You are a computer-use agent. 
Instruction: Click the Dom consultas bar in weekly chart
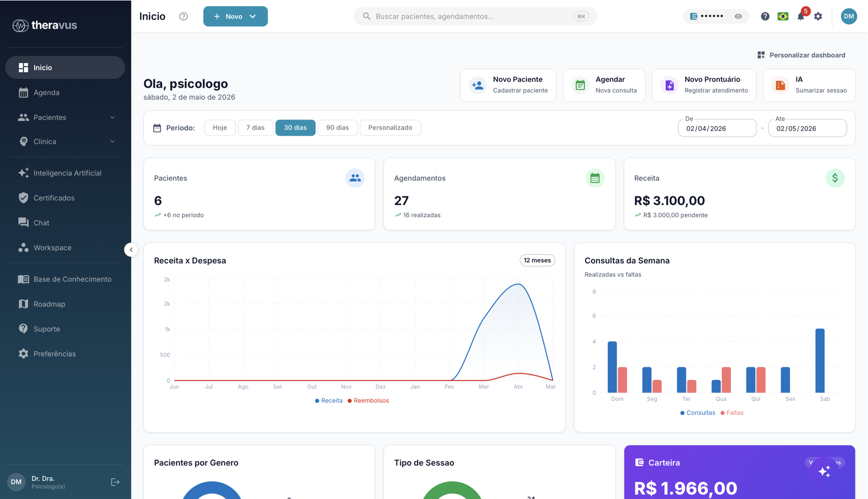click(x=612, y=367)
